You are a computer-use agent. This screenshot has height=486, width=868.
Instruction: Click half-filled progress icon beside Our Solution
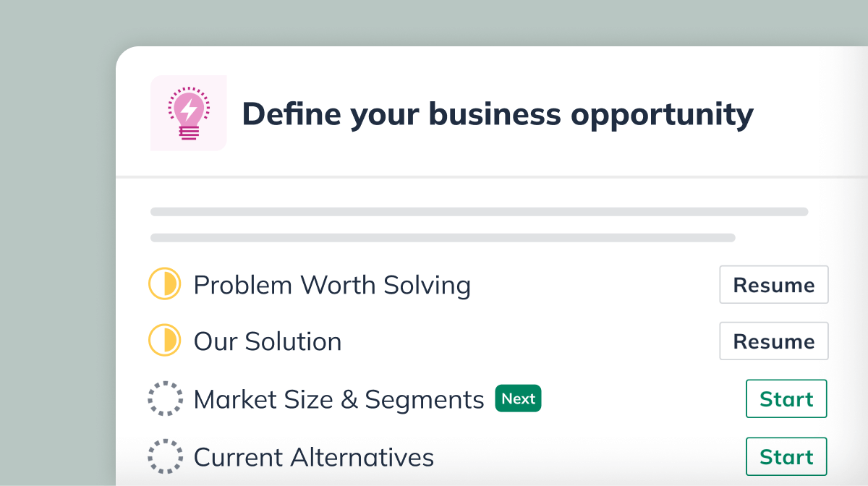point(164,341)
